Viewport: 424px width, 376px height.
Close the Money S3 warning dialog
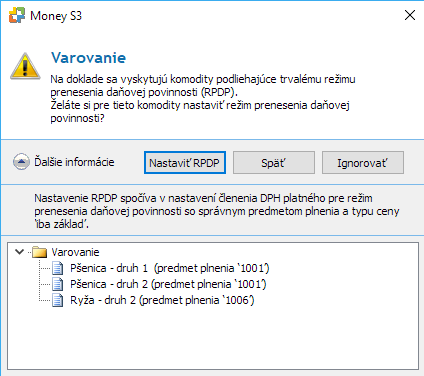click(410, 15)
